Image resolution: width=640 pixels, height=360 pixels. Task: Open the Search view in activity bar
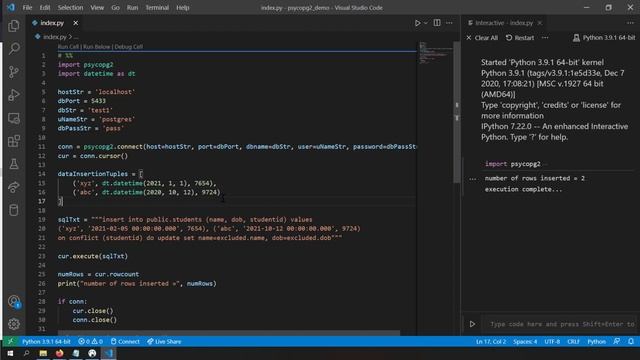pyautogui.click(x=14, y=49)
